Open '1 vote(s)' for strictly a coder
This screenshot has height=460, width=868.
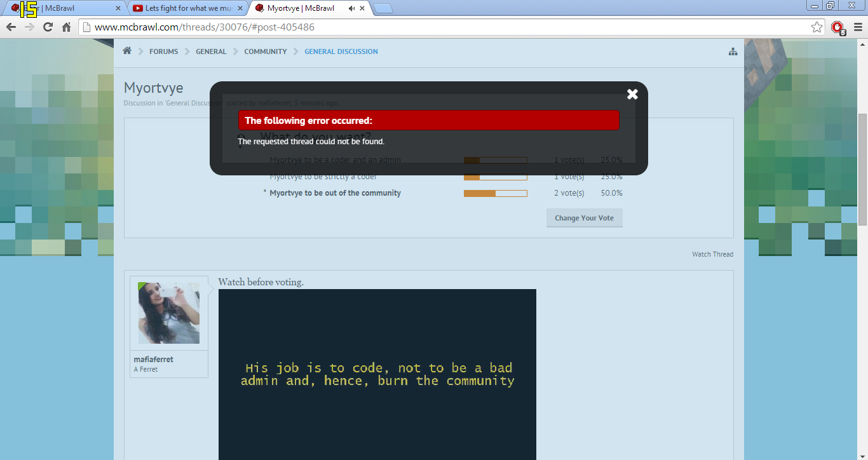coord(569,177)
